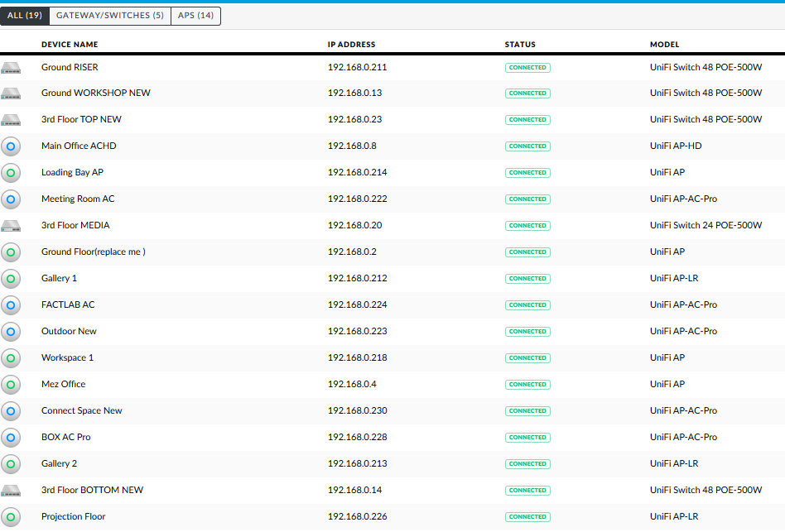Click the access point icon for Main Office ACHD
The width and height of the screenshot is (785, 532).
pos(11,146)
